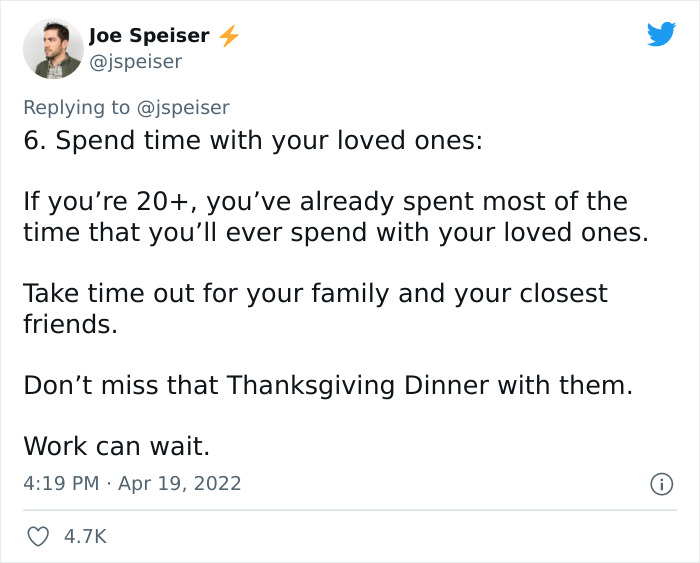This screenshot has height=563, width=700.
Task: Click the "Take time out for your family" paragraph
Action: click(315, 309)
